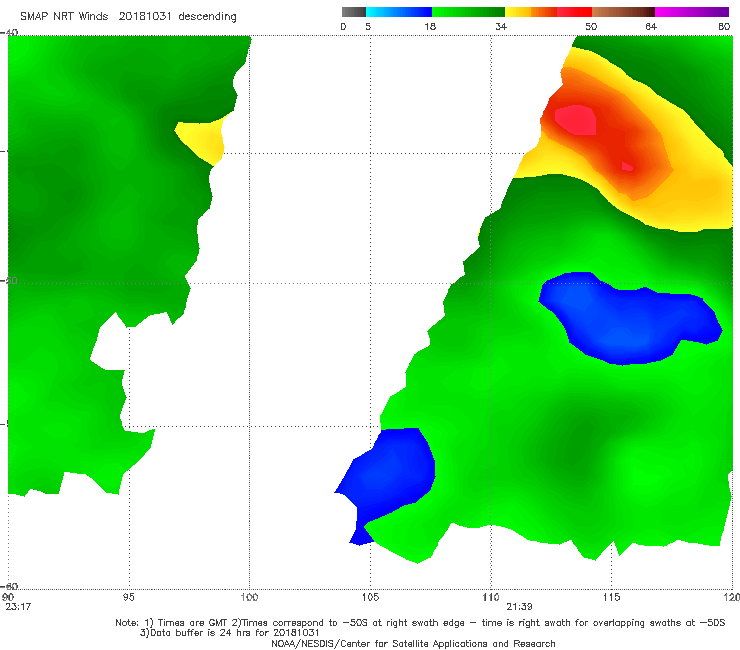Click the blue segment of the wind color bar
Screen dimensions: 740x650
pyautogui.click(x=399, y=12)
